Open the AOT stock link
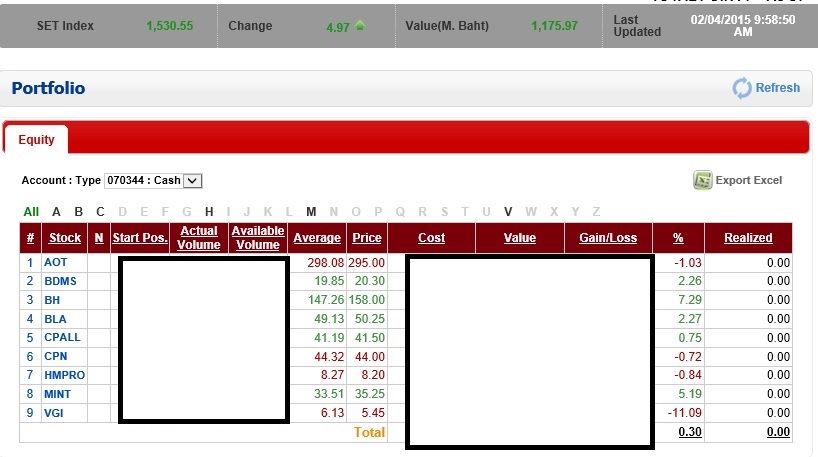This screenshot has height=457, width=818. 55,262
